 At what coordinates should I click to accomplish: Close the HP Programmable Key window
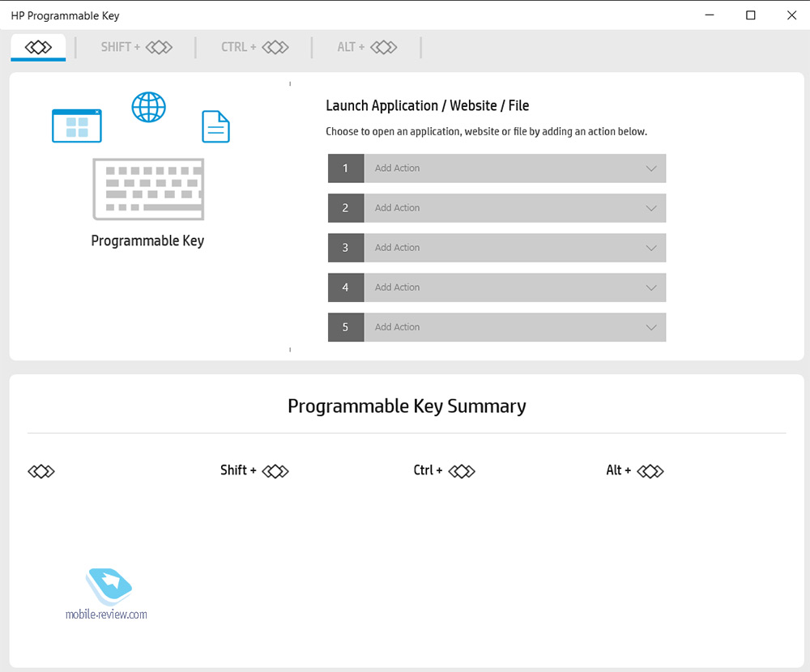791,15
